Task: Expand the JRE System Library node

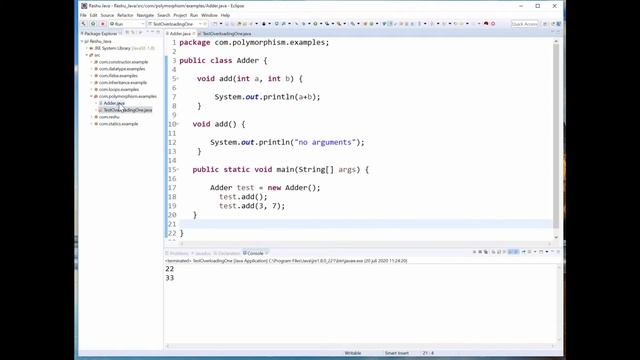Action: click(x=87, y=48)
